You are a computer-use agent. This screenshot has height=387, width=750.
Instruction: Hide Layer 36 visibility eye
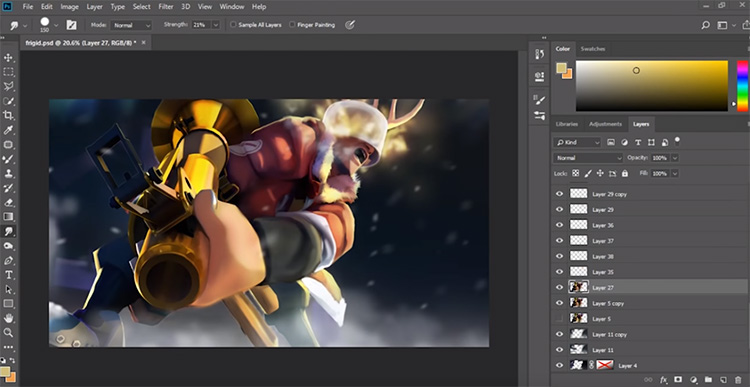(x=559, y=225)
